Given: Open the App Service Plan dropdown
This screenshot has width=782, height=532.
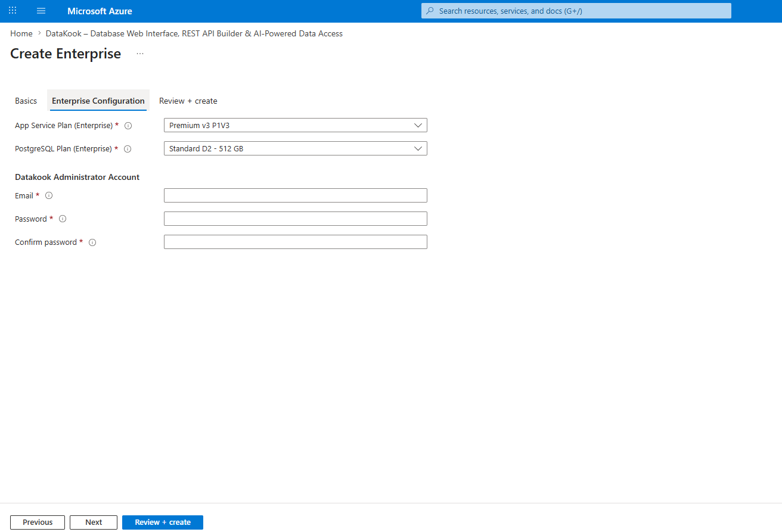Looking at the screenshot, I should tap(296, 125).
